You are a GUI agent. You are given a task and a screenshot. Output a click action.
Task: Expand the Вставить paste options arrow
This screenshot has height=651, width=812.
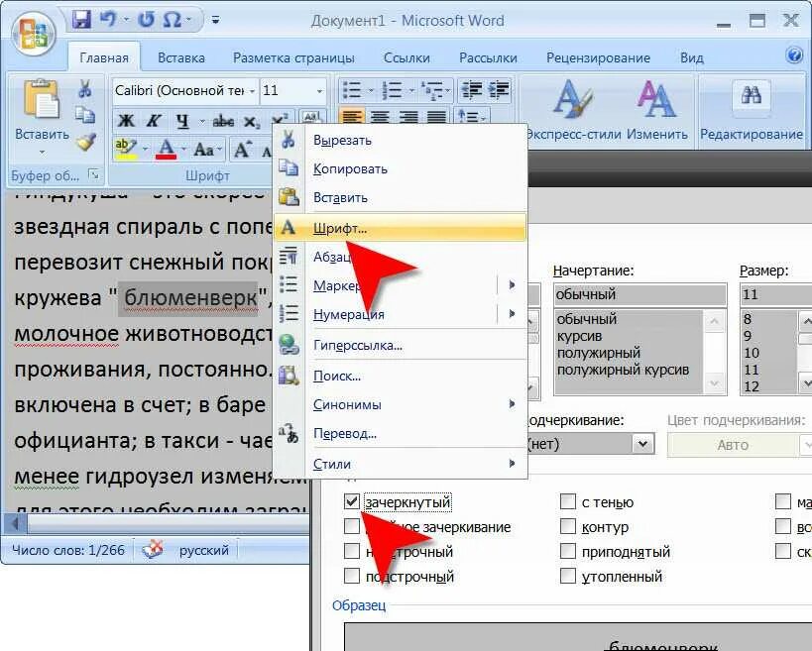(x=42, y=153)
